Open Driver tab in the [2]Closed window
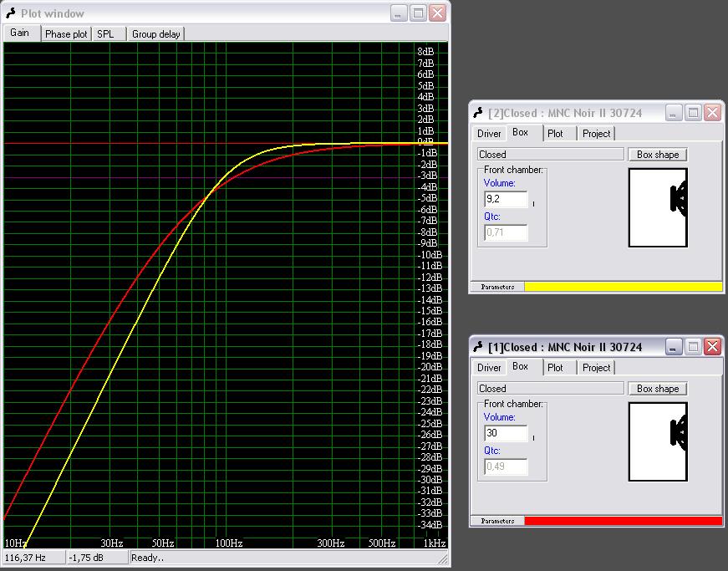 (x=489, y=134)
